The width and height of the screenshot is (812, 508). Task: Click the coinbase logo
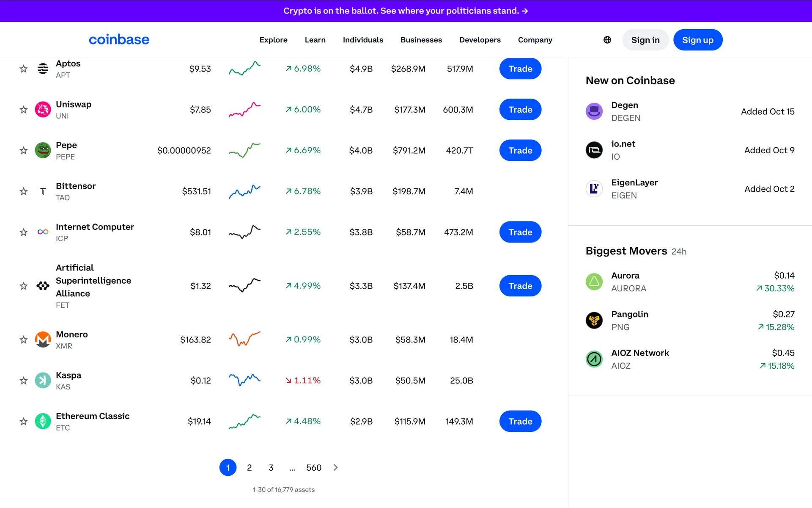click(x=119, y=40)
